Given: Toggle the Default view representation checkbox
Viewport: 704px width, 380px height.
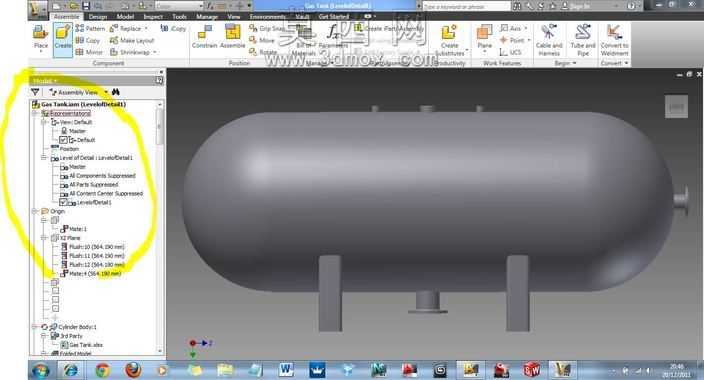Looking at the screenshot, I should click(x=63, y=140).
